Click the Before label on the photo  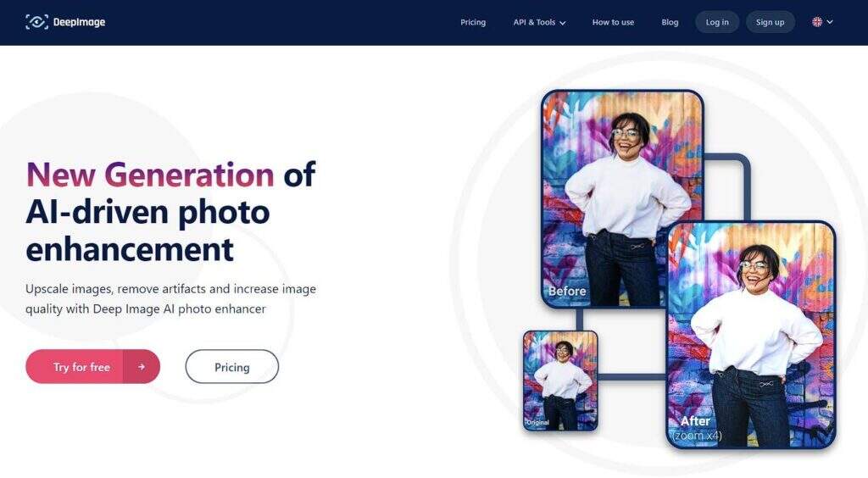coord(567,291)
